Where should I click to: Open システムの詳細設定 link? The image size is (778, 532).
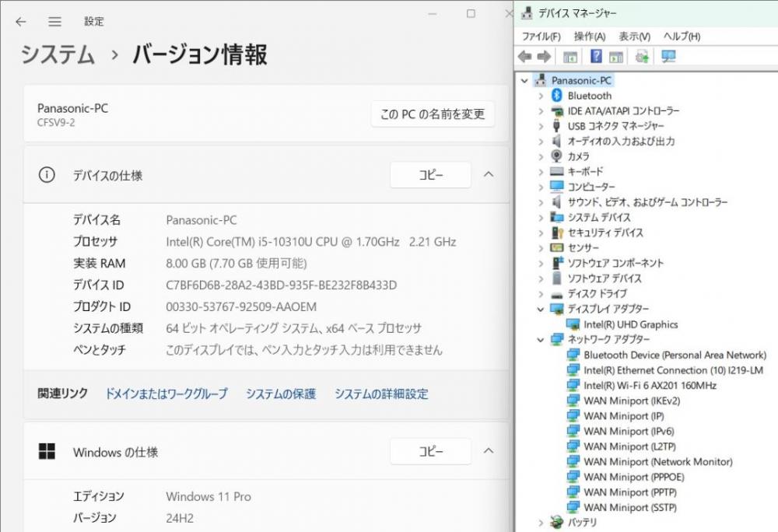pos(381,394)
